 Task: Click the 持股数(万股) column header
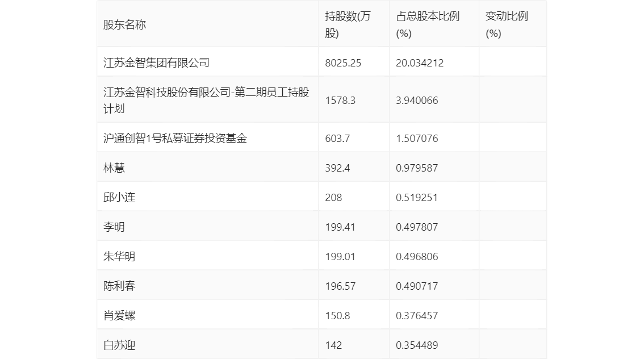(348, 24)
